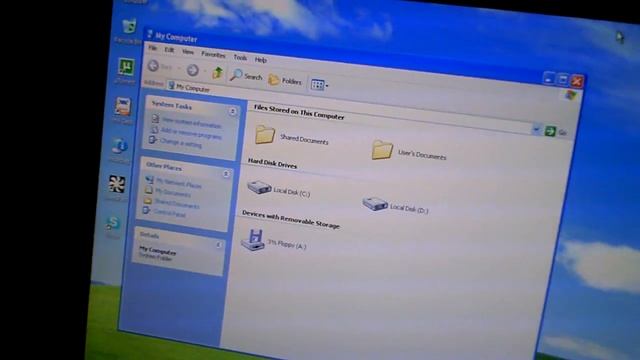Open the Edit menu
Viewport: 640px width, 360px height.
coord(169,50)
